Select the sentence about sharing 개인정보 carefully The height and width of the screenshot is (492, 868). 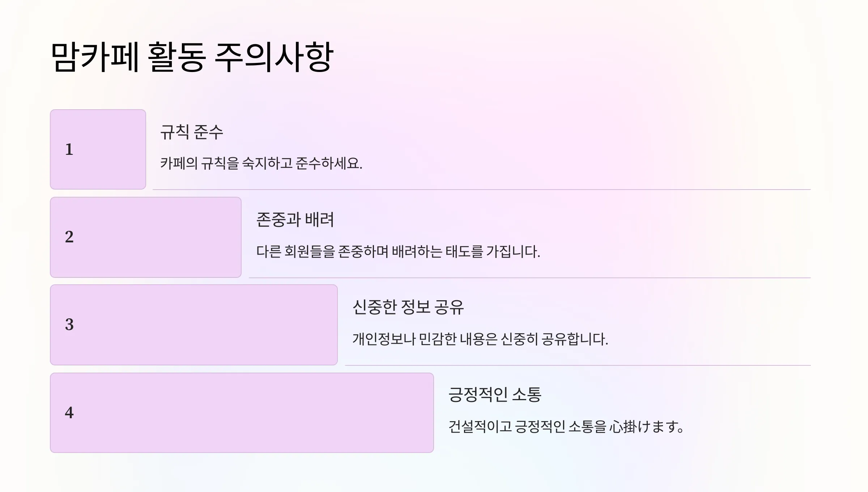480,339
